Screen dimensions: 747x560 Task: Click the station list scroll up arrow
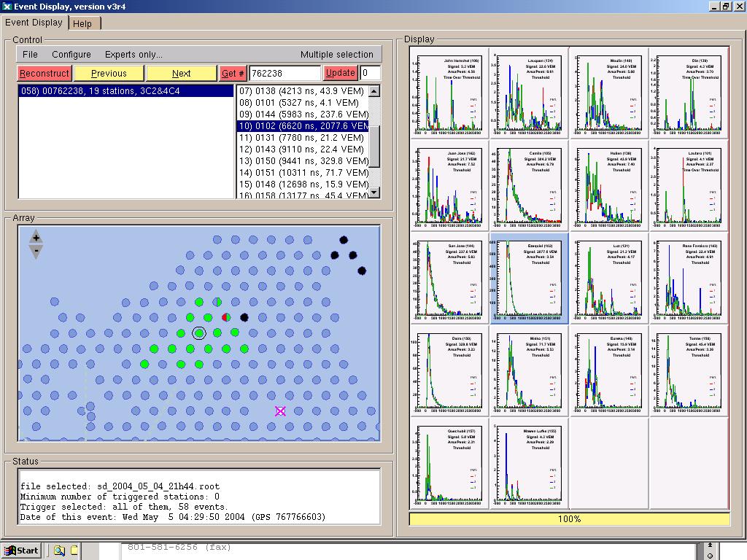pyautogui.click(x=374, y=91)
